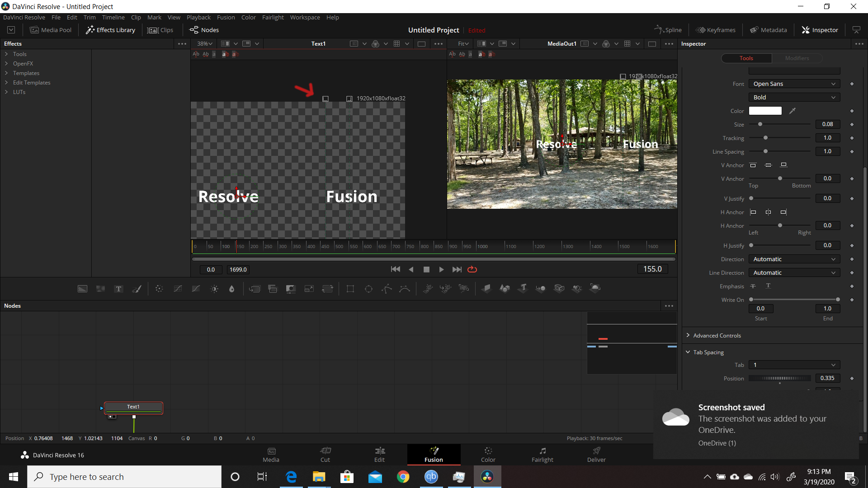The height and width of the screenshot is (488, 868).
Task: Click the Tracking slider track
Action: [780, 138]
